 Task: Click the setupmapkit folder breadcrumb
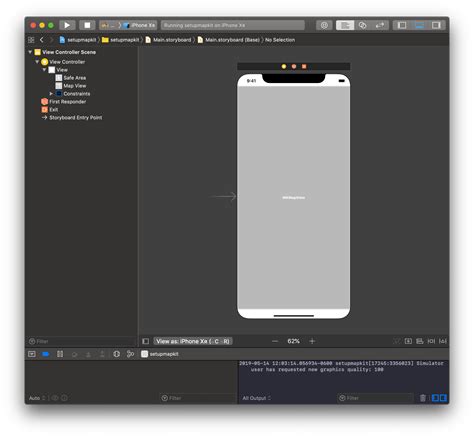pyautogui.click(x=120, y=40)
